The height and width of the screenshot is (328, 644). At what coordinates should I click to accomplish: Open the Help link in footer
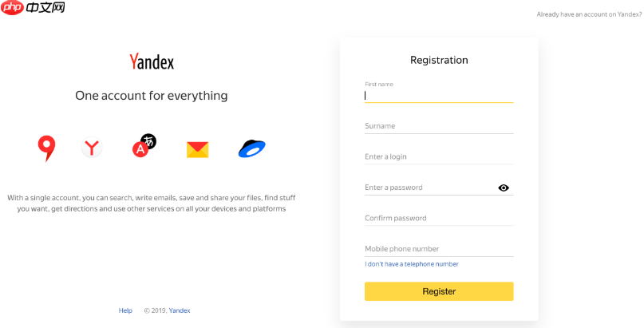[x=125, y=310]
